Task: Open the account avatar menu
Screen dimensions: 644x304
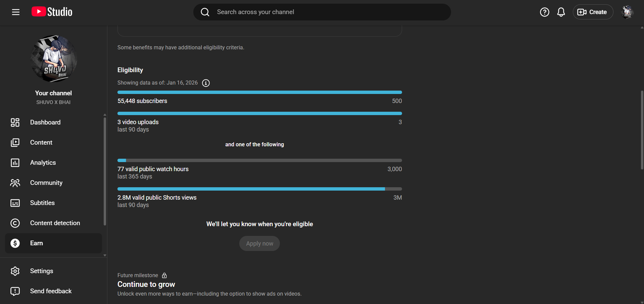Action: point(627,12)
